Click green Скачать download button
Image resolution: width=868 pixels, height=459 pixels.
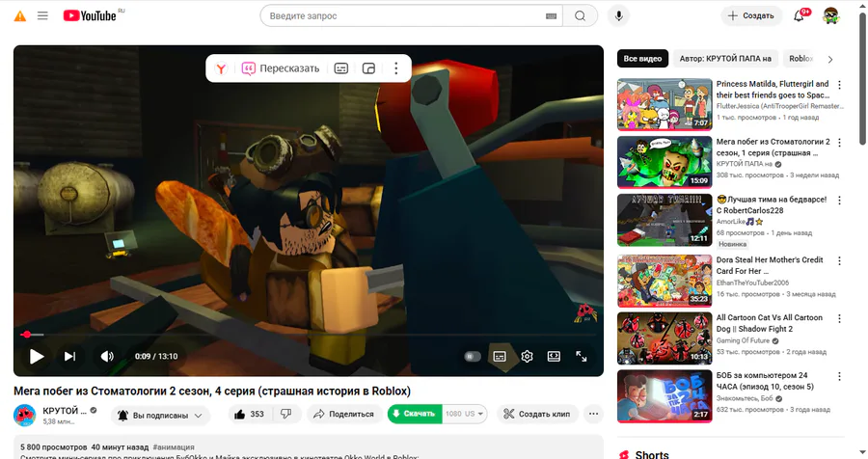pyautogui.click(x=414, y=414)
